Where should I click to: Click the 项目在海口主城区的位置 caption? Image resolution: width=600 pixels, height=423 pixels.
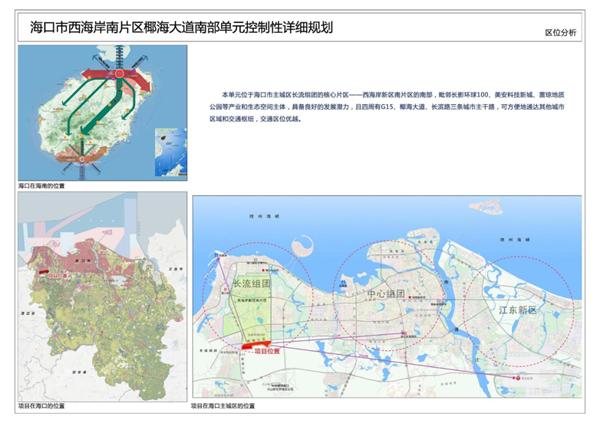tap(224, 407)
